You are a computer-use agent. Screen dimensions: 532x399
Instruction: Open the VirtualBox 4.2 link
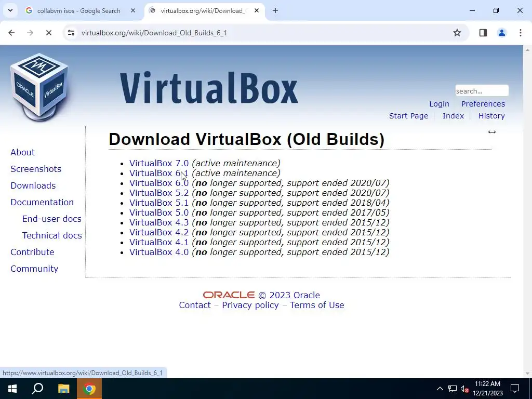(159, 232)
